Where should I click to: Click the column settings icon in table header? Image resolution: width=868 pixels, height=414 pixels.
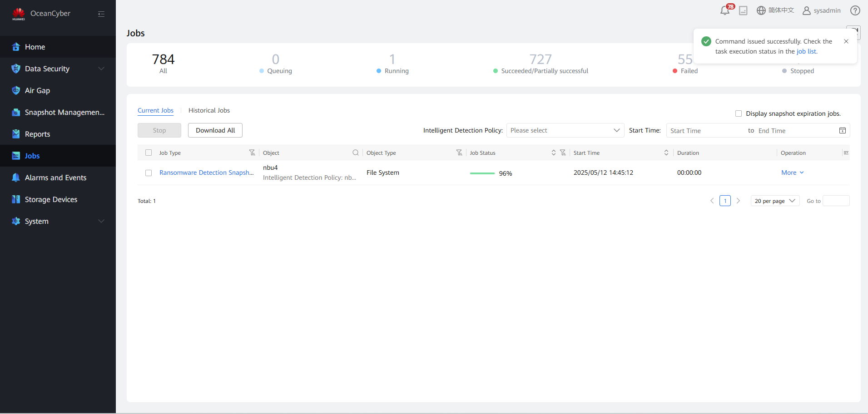(846, 153)
